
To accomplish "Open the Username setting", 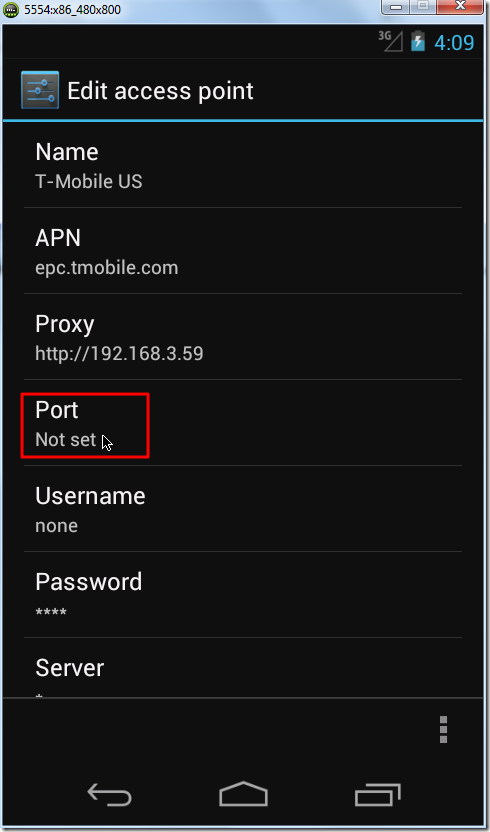I will [243, 509].
